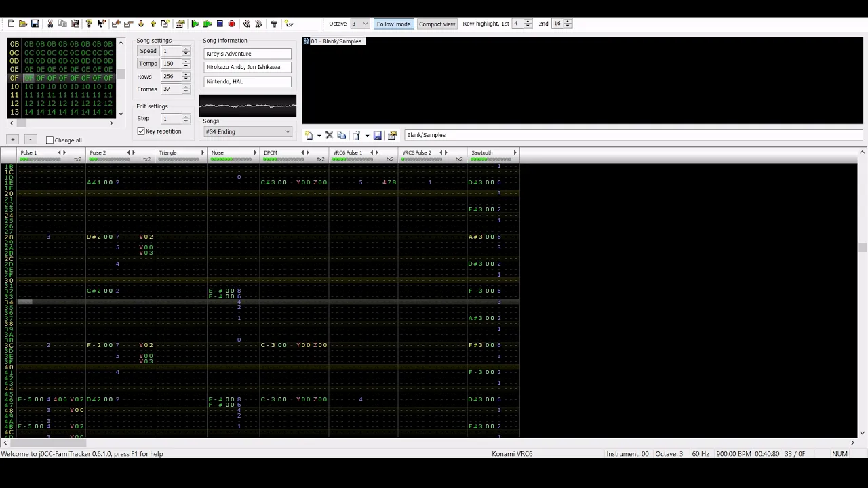This screenshot has width=868, height=488.
Task: Increase the Tempo value stepper
Action: click(x=186, y=62)
